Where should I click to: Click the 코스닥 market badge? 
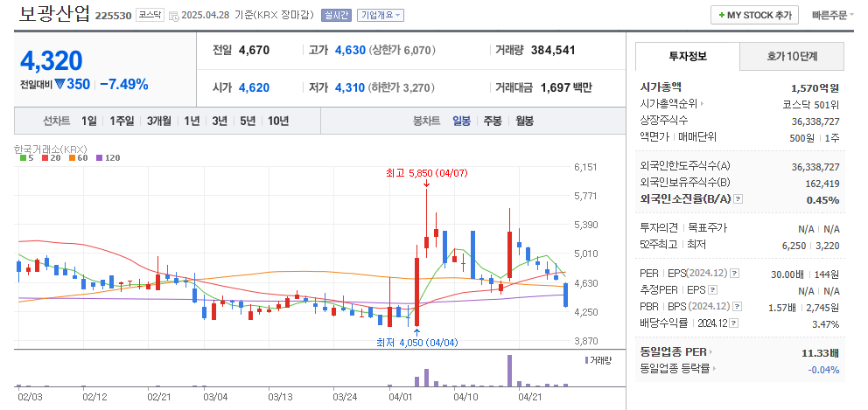click(x=150, y=16)
